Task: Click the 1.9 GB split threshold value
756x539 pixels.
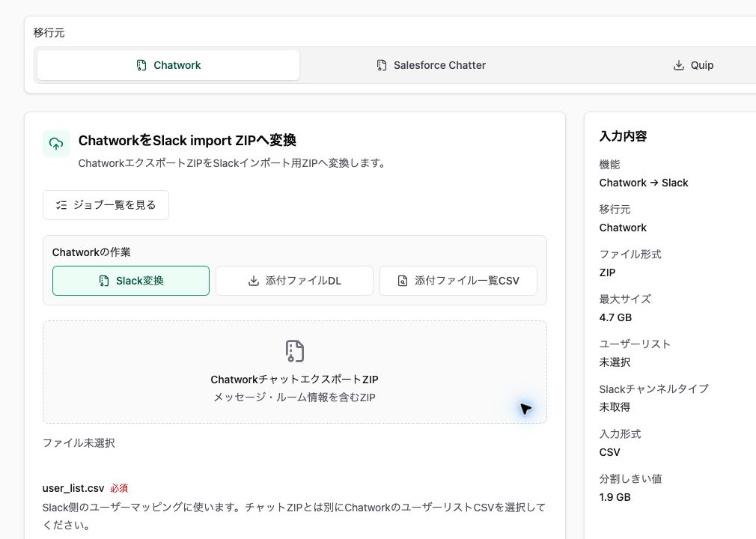Action: [615, 497]
